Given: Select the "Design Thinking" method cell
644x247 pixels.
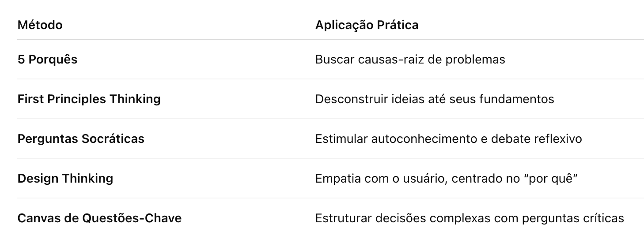Looking at the screenshot, I should [65, 179].
